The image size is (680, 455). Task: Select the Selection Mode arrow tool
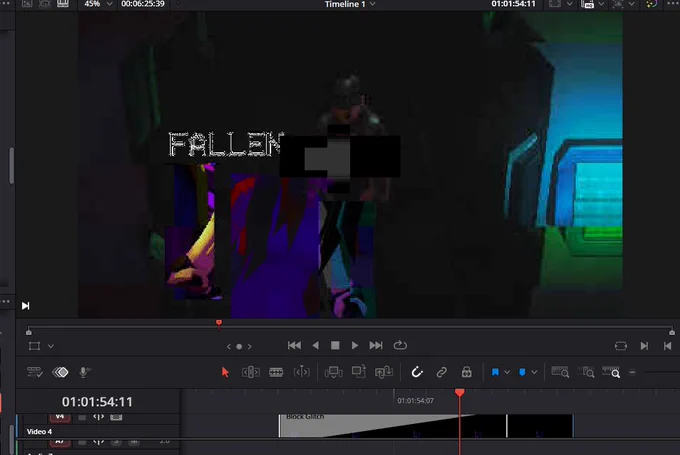225,372
